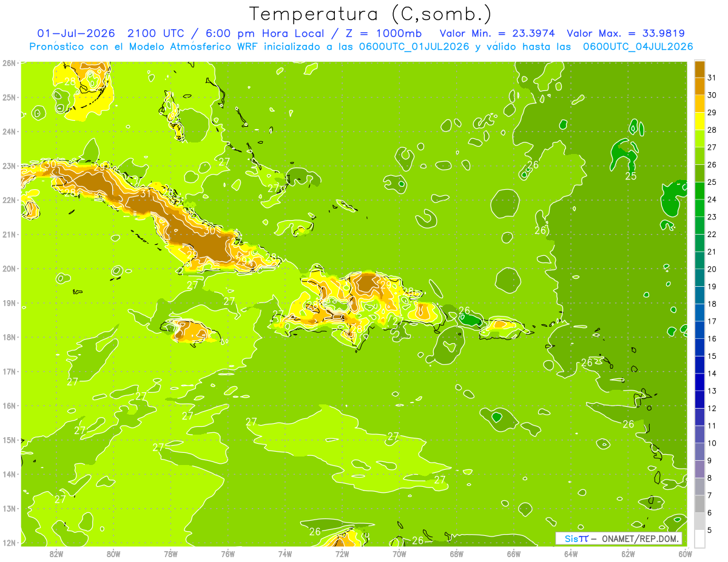Click the 15N latitude axis label
728x562 pixels.
[x=9, y=440]
